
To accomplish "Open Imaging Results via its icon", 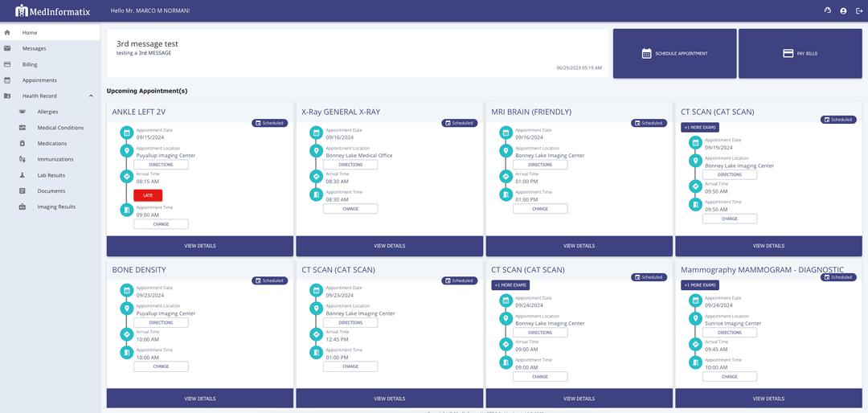I will tap(23, 206).
